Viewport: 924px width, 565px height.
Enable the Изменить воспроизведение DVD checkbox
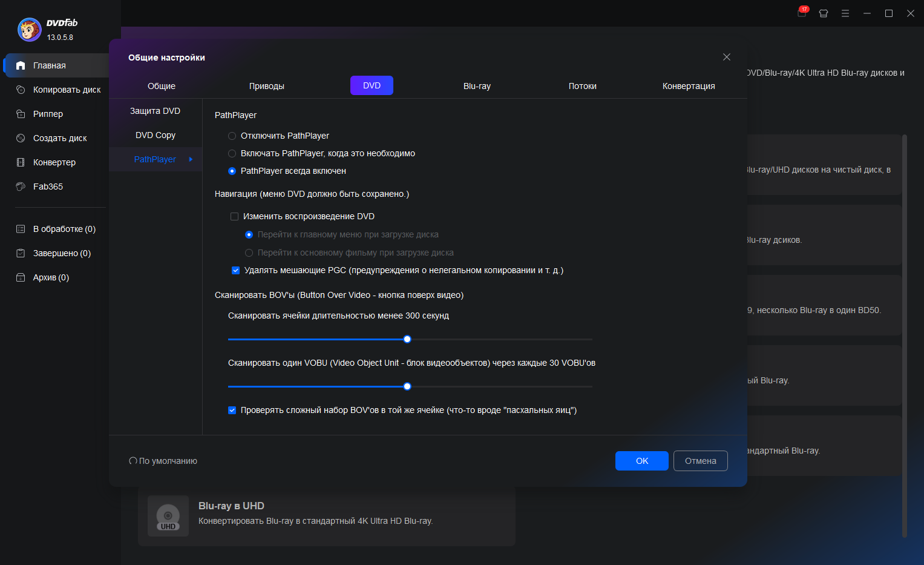pyautogui.click(x=234, y=216)
